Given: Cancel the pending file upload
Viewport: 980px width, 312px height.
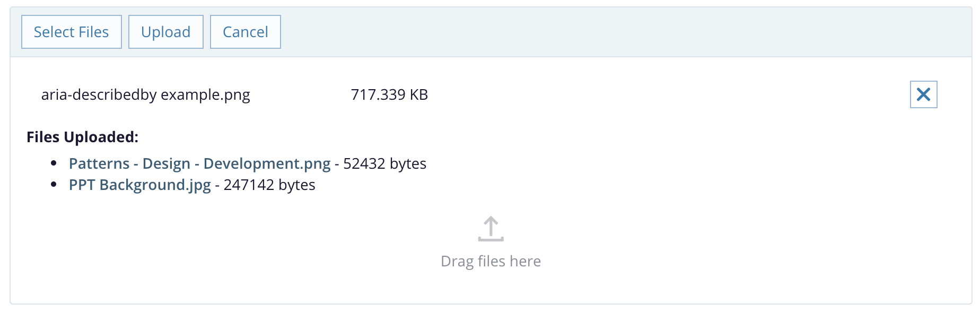Looking at the screenshot, I should coord(245,32).
